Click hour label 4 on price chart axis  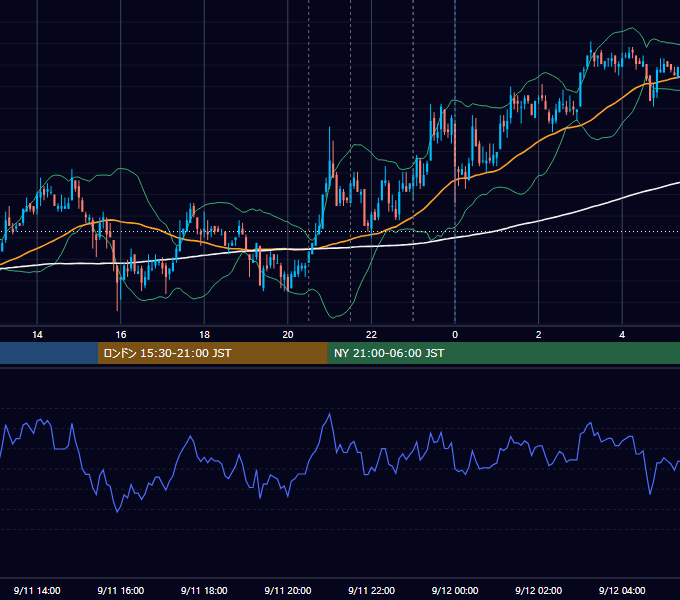(622, 335)
